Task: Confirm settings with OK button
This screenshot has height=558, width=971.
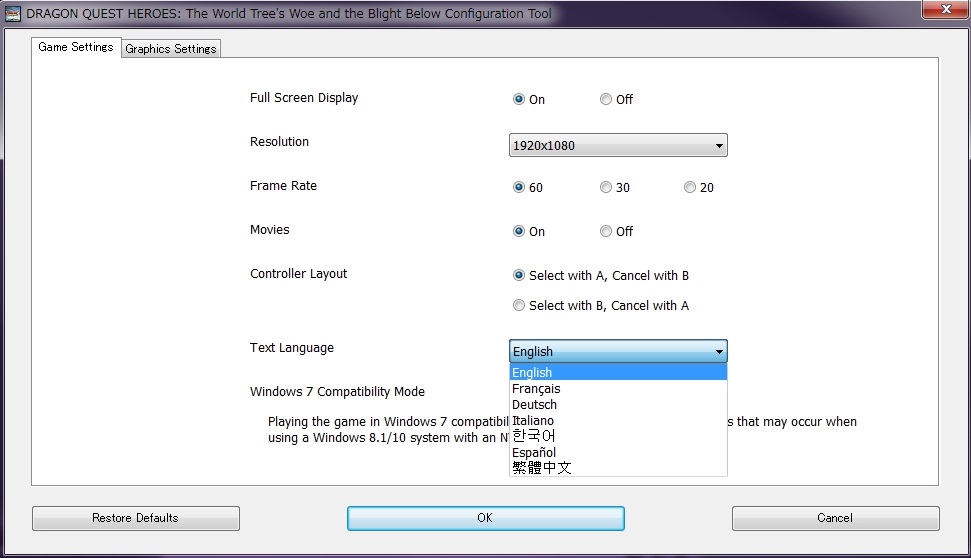Action: click(x=486, y=518)
